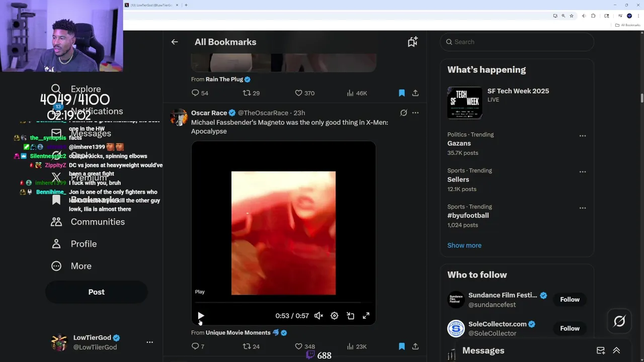Open the Chrome three-dot menu
This screenshot has height=362, width=644.
pos(638,16)
